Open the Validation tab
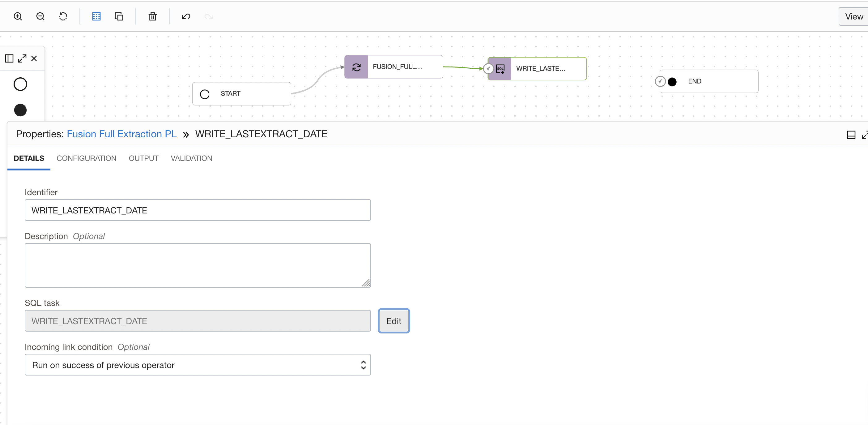868x425 pixels. pyautogui.click(x=191, y=158)
